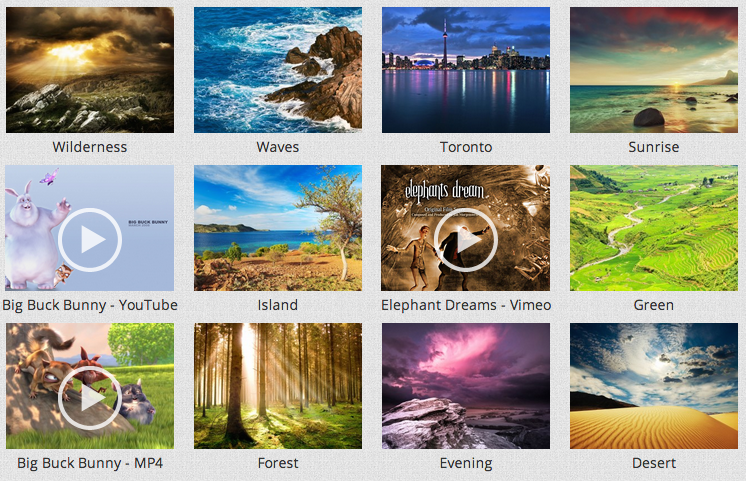Choose the "Big Buck Bunny - MP4" caption
Viewport: 746px width, 481px height.
[90, 463]
